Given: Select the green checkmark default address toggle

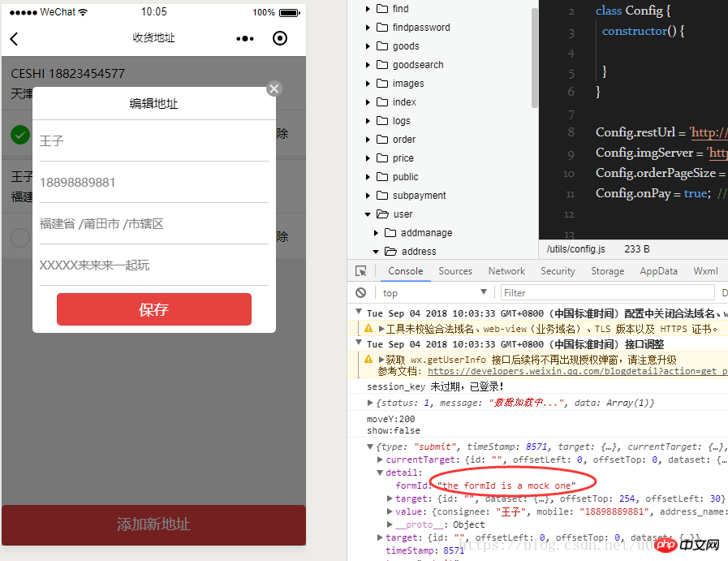Looking at the screenshot, I should click(19, 136).
